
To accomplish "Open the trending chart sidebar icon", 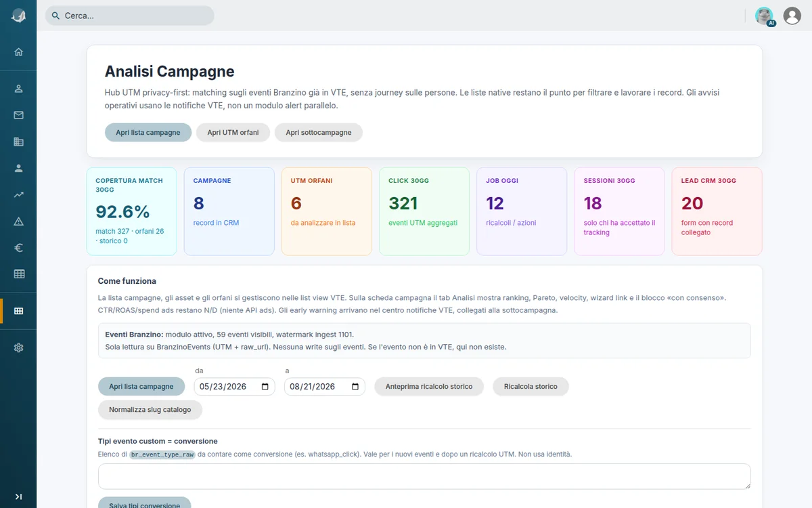I will tap(18, 194).
